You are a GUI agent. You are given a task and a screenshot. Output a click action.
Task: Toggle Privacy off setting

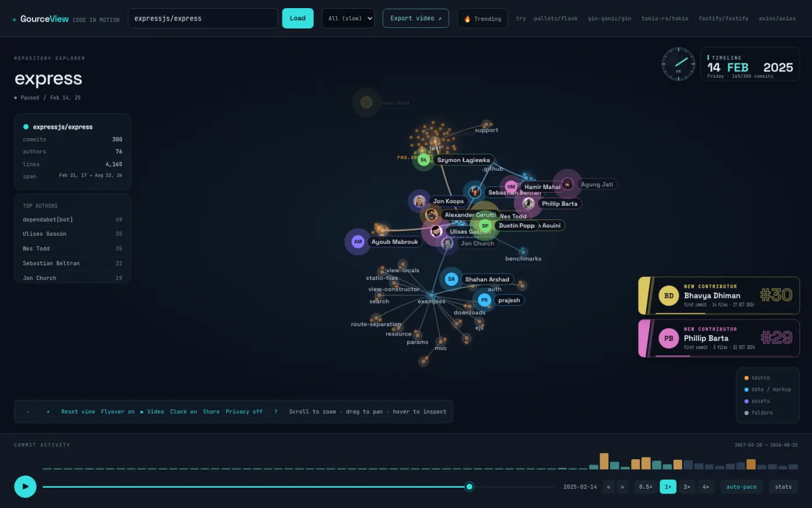pyautogui.click(x=244, y=412)
